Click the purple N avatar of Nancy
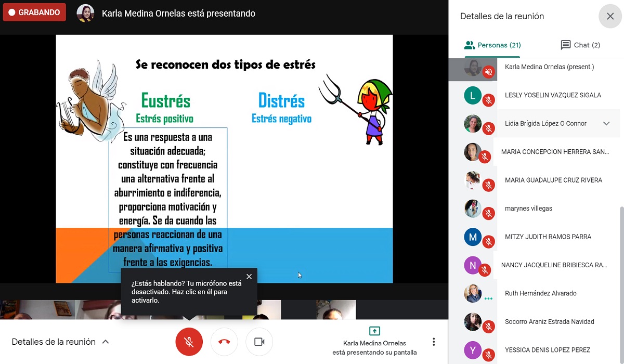The image size is (624, 364). (473, 265)
